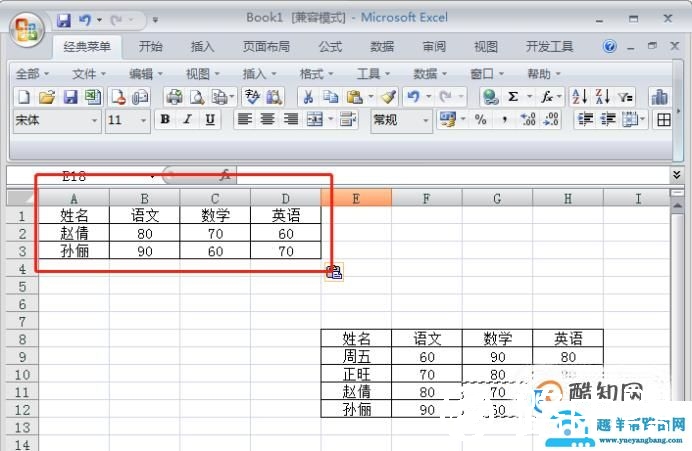The image size is (692, 451).
Task: Open Print Preview with magnifier icon
Action: (197, 97)
